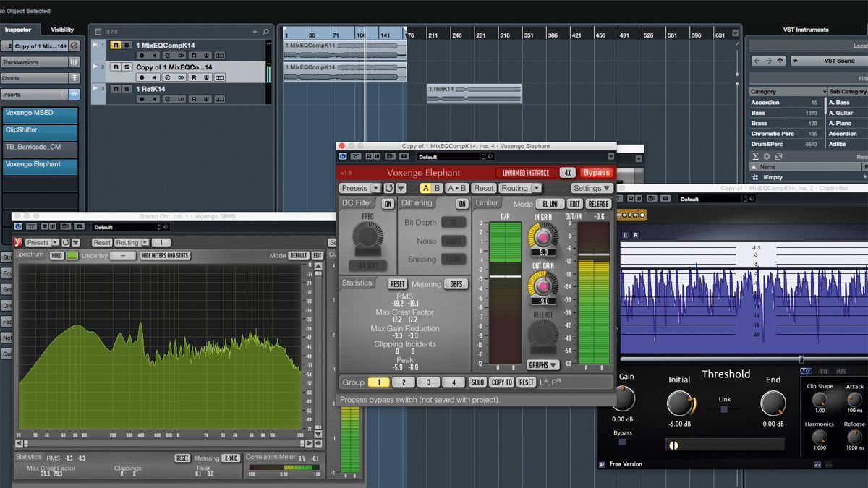Image resolution: width=868 pixels, height=488 pixels.
Task: Reset statistics in Voxengo Elephant
Action: pyautogui.click(x=397, y=283)
